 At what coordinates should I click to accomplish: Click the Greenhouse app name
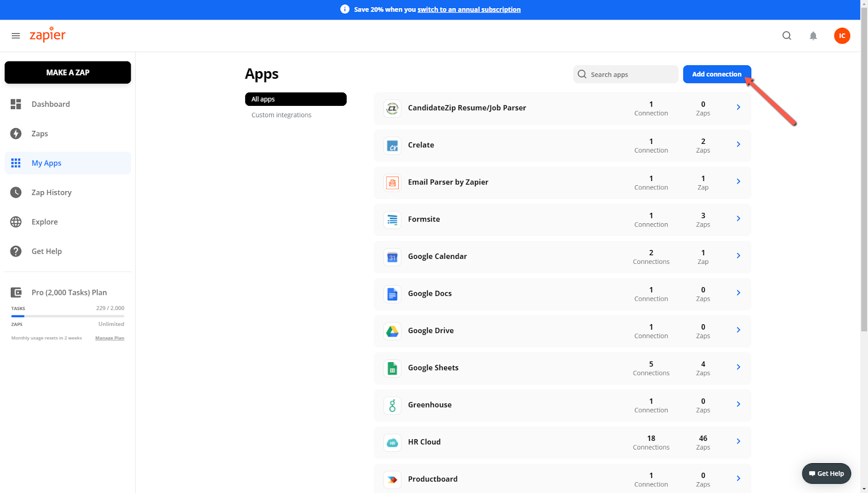click(x=430, y=405)
